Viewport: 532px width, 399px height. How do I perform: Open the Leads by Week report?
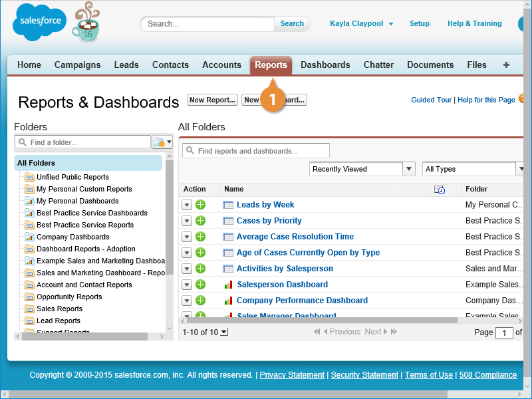coord(265,205)
